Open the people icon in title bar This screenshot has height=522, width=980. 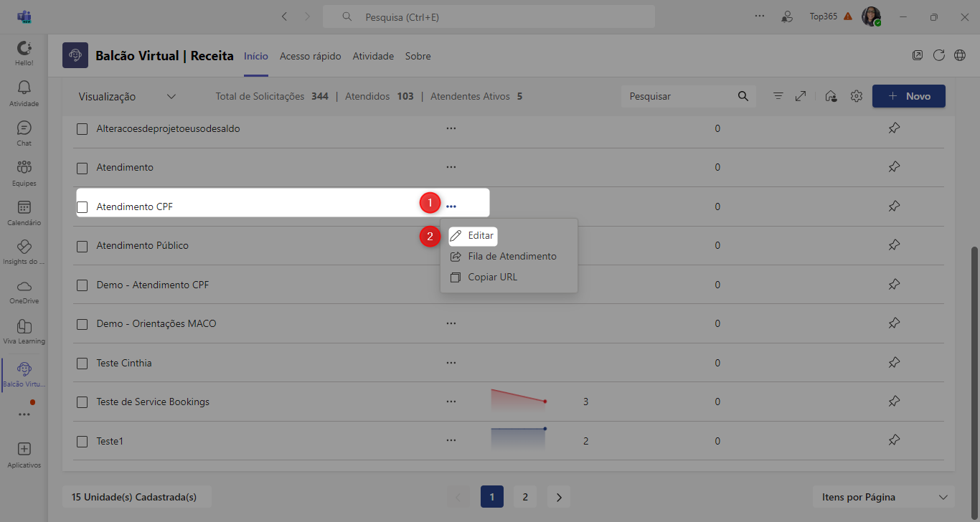click(788, 16)
